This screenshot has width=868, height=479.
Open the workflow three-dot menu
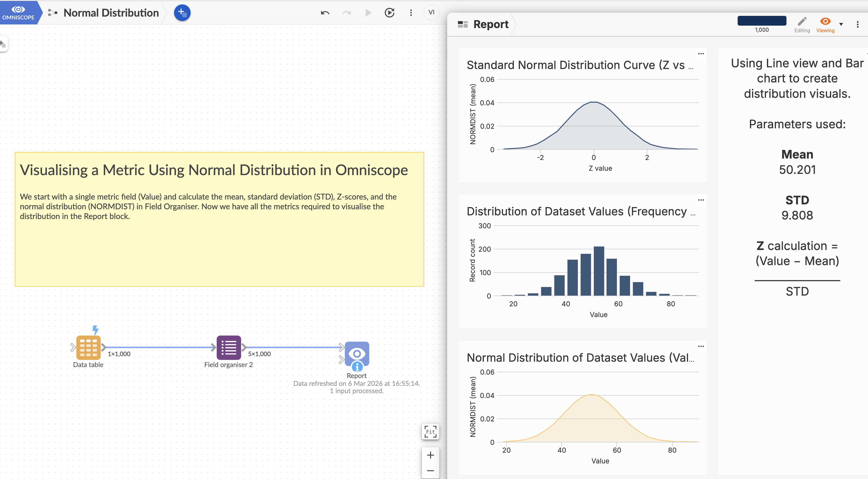411,13
